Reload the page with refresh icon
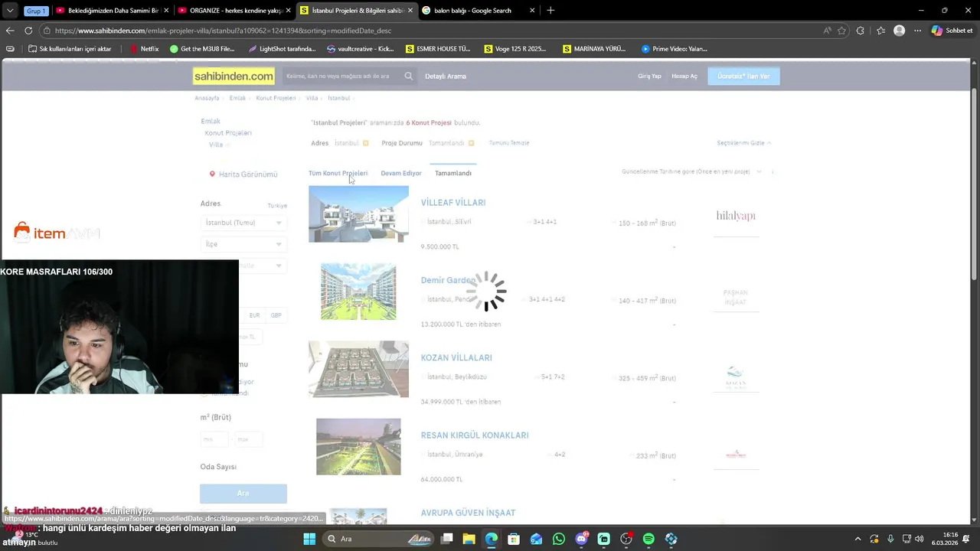 click(28, 31)
